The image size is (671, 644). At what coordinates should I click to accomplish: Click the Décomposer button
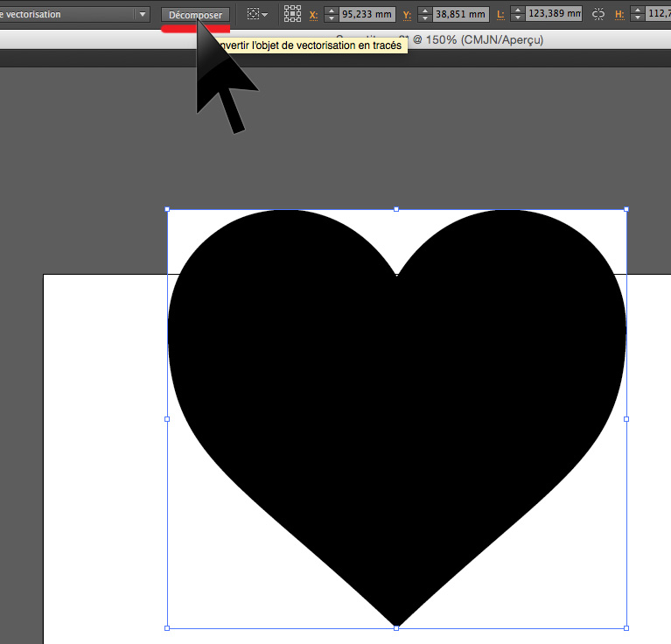pyautogui.click(x=196, y=15)
